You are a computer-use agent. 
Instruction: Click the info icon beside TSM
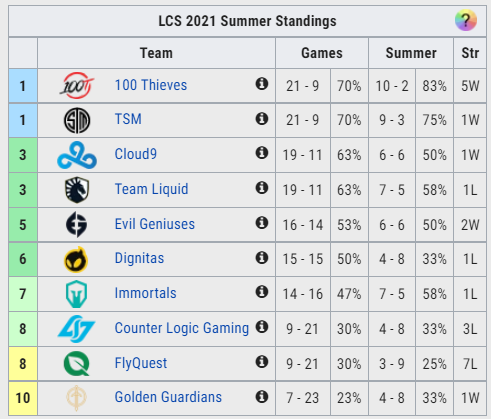click(262, 118)
